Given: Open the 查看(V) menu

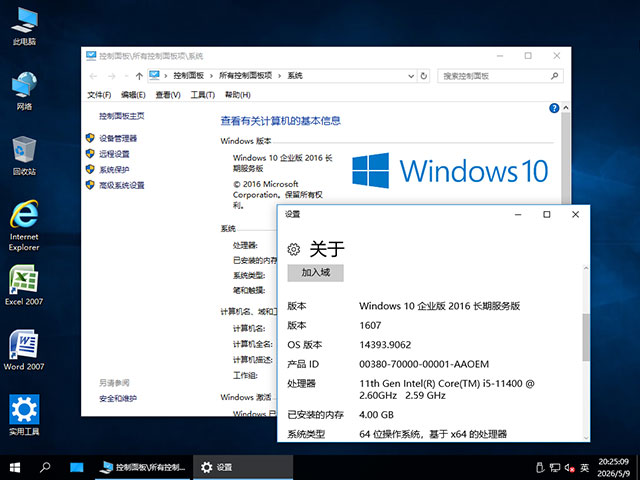Looking at the screenshot, I should (x=168, y=95).
